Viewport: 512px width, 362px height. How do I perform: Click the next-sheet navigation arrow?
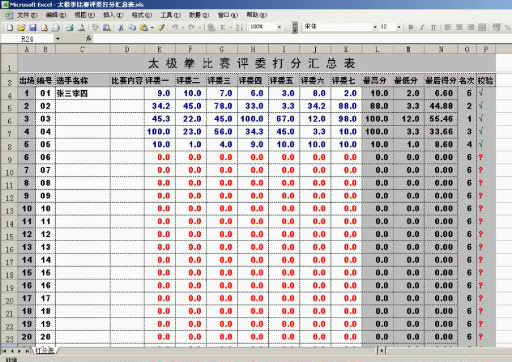click(19, 351)
